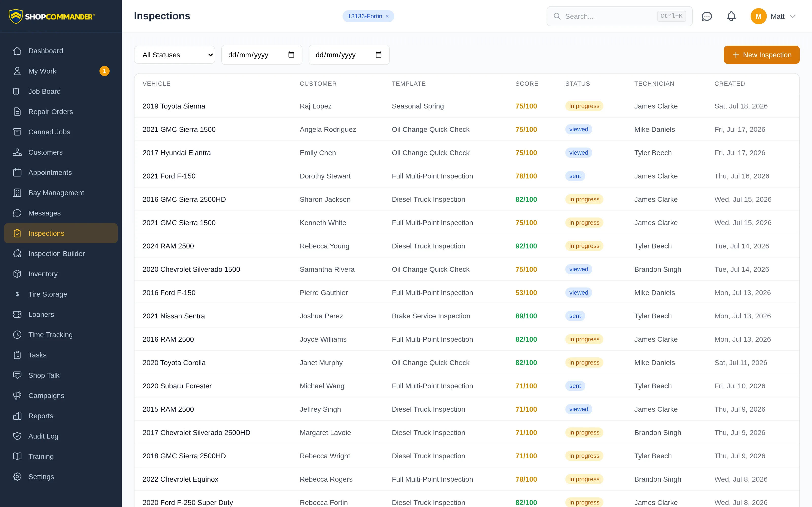Focus the Search input field

(x=619, y=16)
